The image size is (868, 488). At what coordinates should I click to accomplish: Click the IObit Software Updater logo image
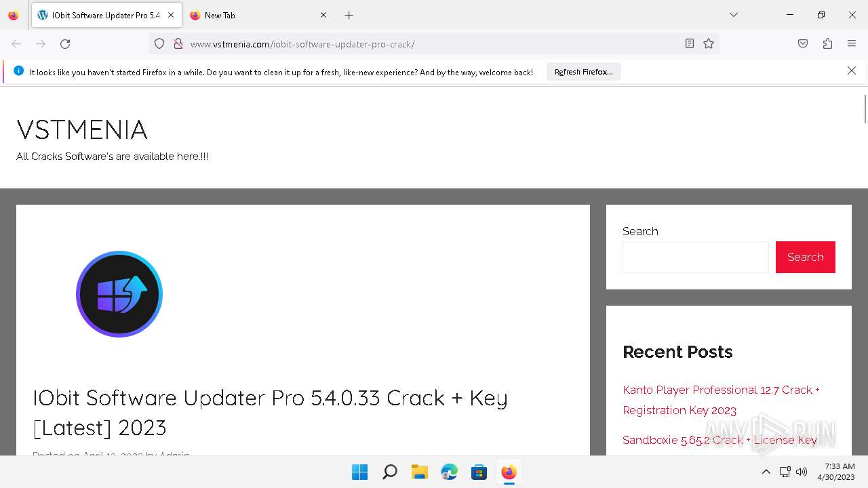pos(119,294)
